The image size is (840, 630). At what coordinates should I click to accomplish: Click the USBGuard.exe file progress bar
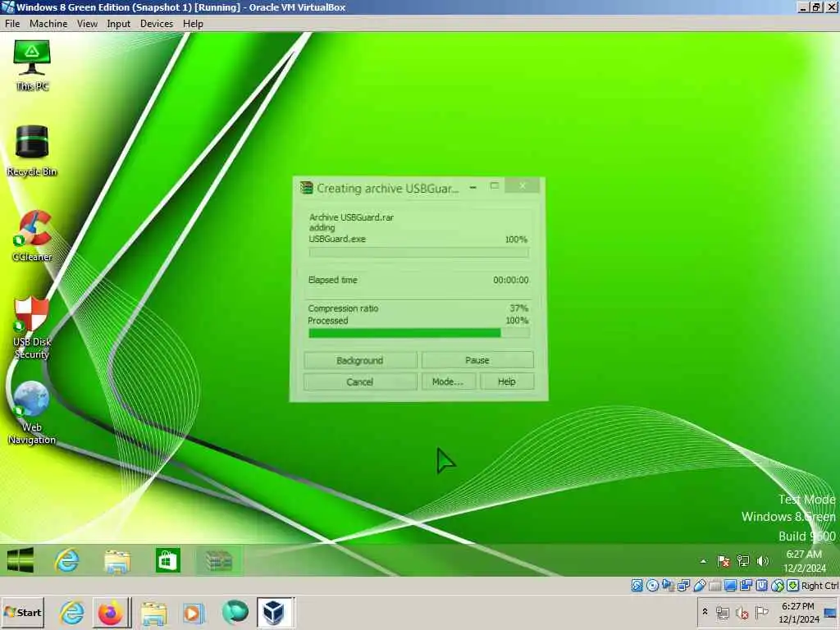coord(419,252)
